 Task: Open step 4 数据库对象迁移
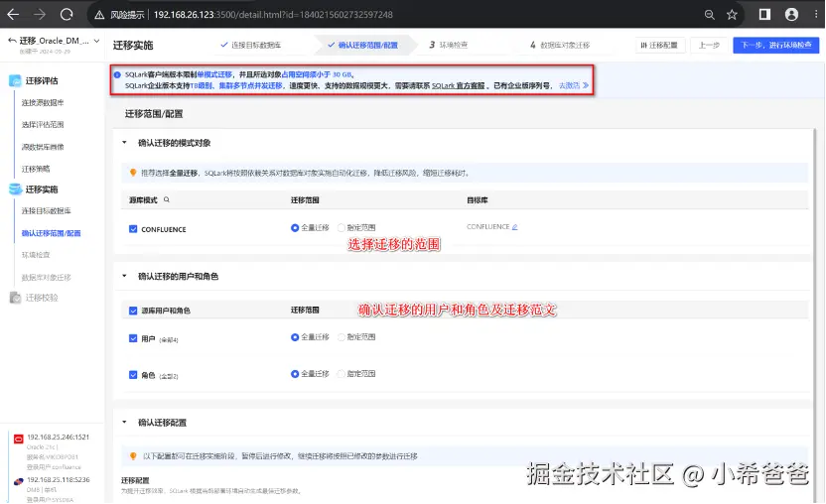coord(560,46)
